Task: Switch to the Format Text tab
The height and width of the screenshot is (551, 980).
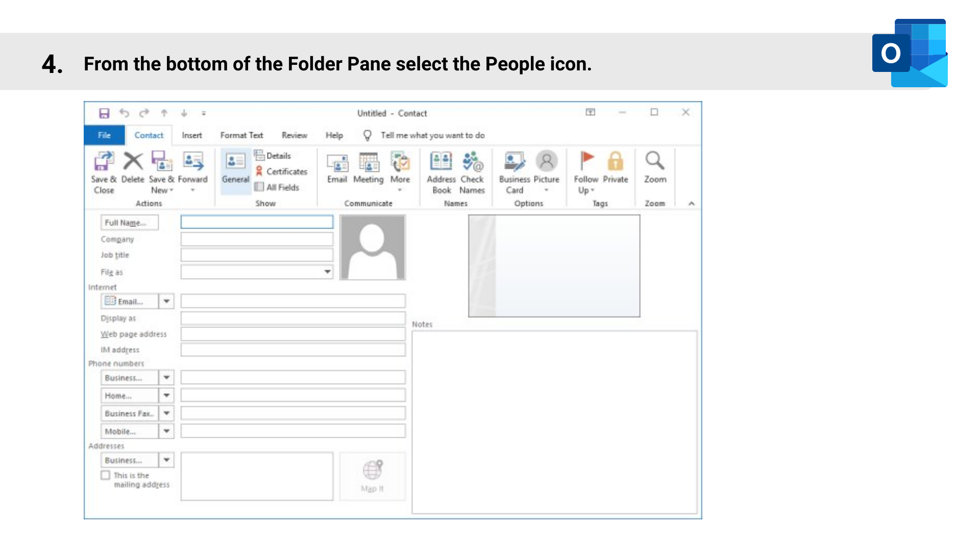Action: [x=241, y=135]
